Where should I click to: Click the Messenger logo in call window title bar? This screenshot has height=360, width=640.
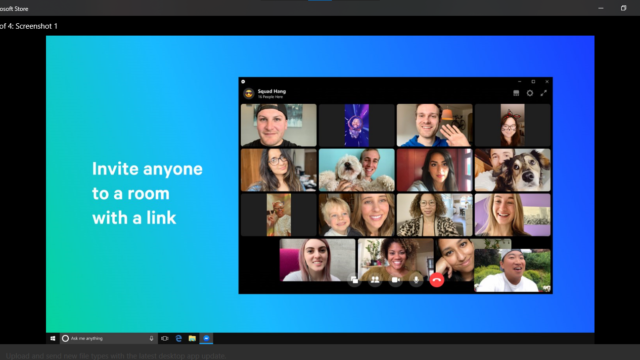click(243, 82)
